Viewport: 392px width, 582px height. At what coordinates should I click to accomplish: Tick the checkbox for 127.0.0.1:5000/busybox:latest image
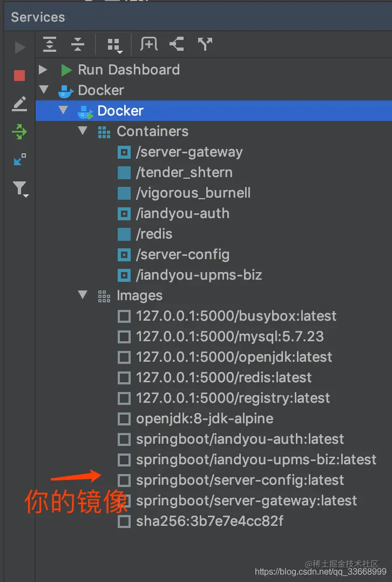click(124, 316)
